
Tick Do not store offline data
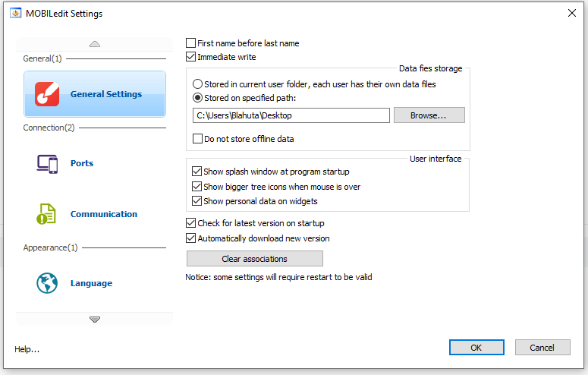pyautogui.click(x=197, y=138)
